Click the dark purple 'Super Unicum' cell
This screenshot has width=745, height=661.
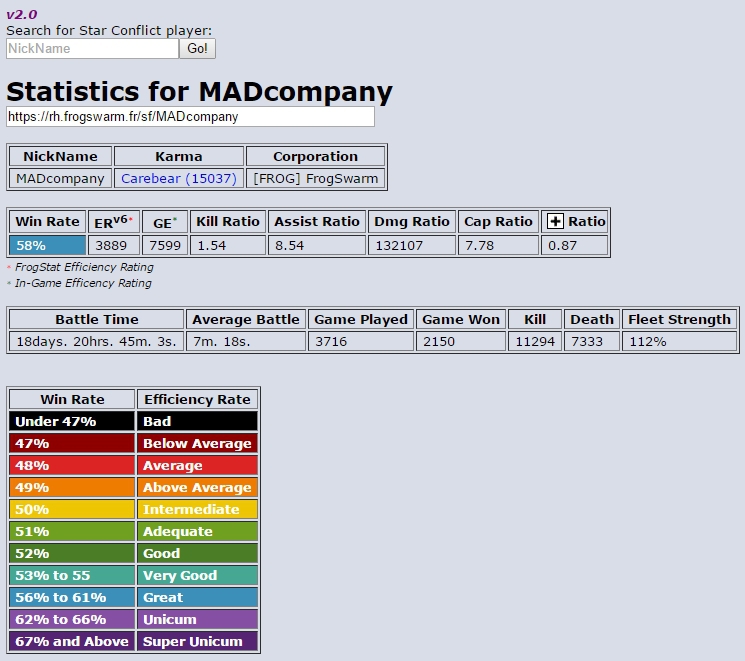(x=197, y=641)
